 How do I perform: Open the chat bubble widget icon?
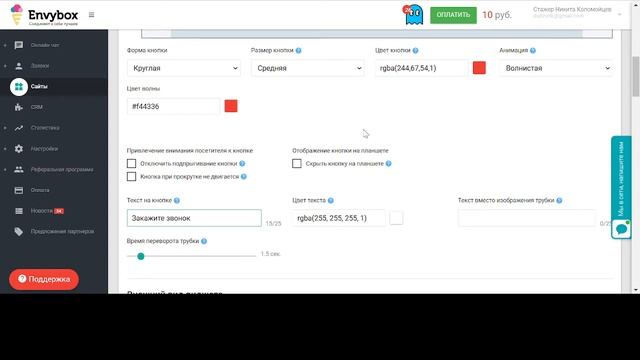click(x=621, y=229)
